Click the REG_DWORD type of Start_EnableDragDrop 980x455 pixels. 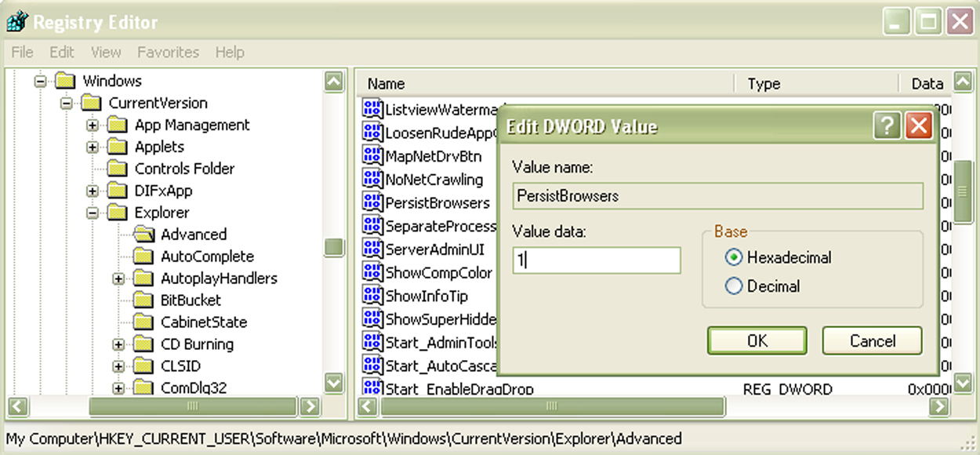pos(788,388)
